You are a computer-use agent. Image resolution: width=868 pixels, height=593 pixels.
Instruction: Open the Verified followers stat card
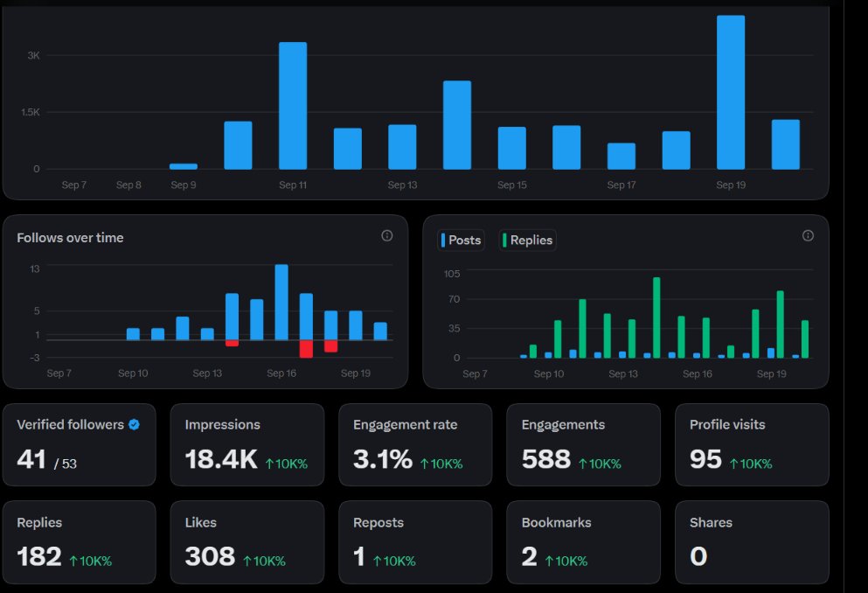80,445
